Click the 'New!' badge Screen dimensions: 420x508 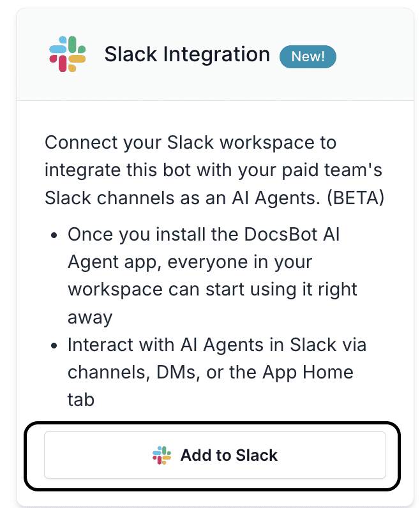[308, 56]
